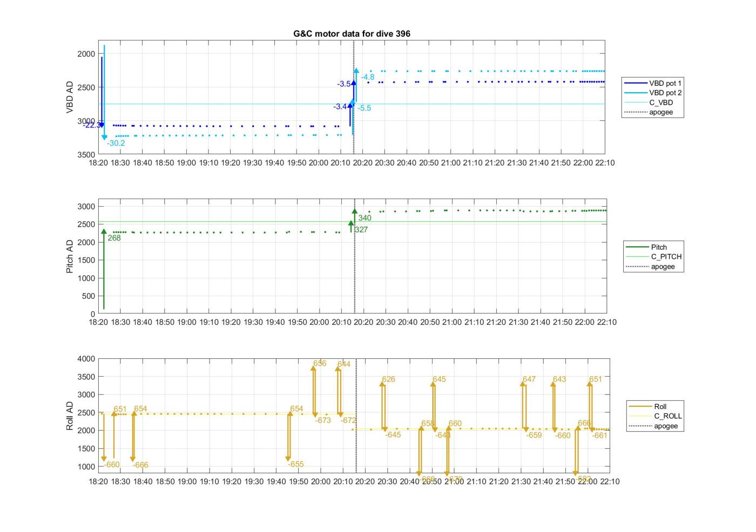
Task: Click 'apogee' entry in the VBD legend
Action: tap(649, 112)
